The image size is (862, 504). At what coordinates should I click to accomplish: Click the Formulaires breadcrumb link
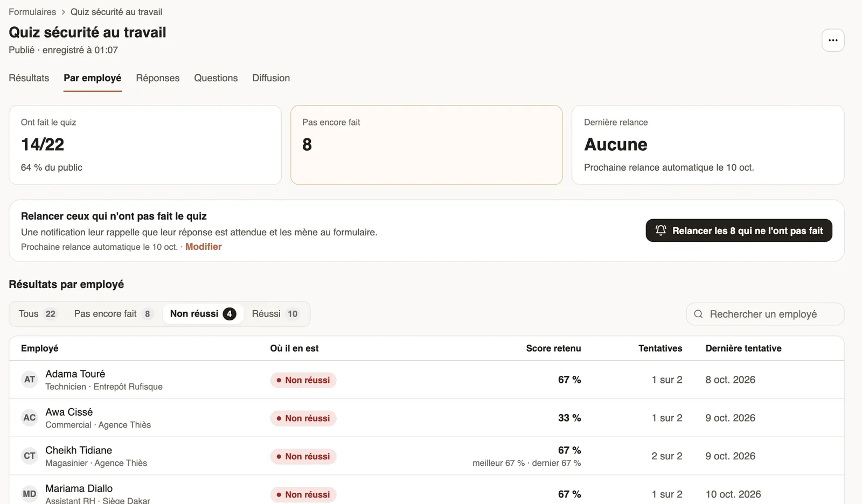[x=32, y=12]
